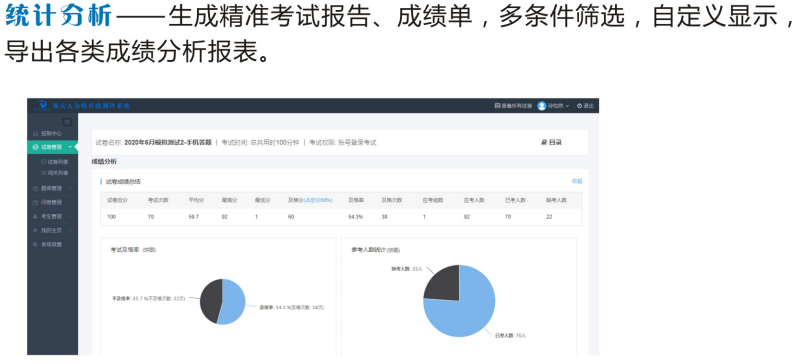
Task: Click the 成绩分析 heading
Action: click(104, 162)
